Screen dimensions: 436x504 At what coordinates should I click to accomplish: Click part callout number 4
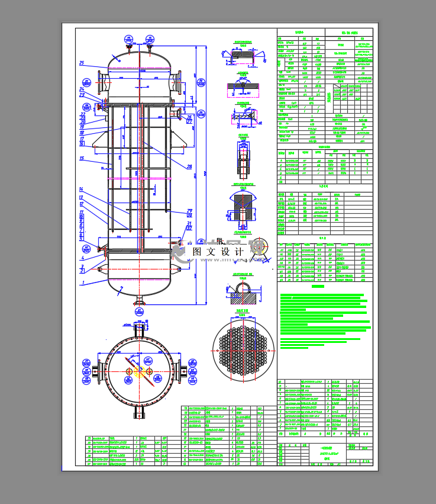tap(83, 258)
